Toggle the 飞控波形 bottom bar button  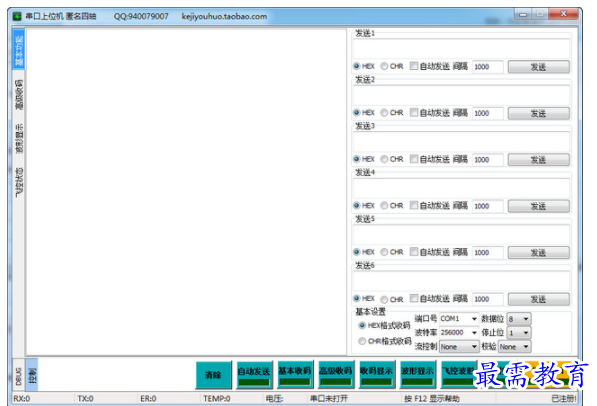pos(459,375)
